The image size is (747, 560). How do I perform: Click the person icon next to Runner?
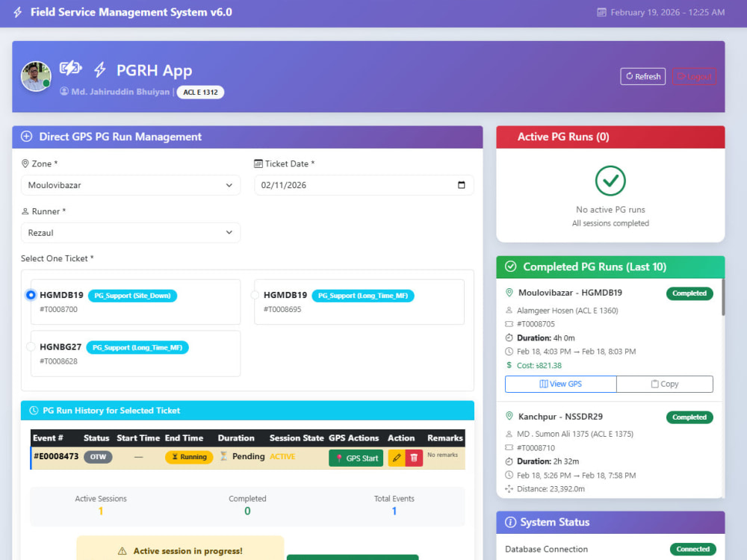coord(25,211)
